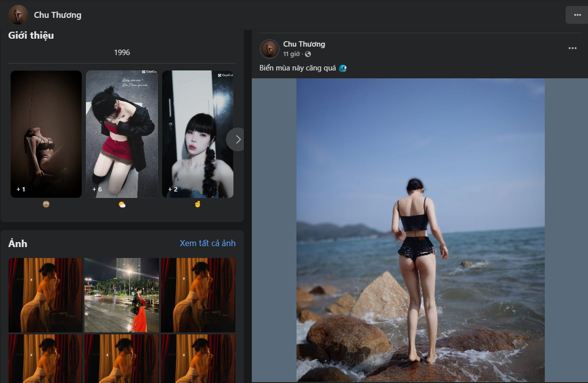This screenshot has width=588, height=383.
Task: Click the post author's small avatar
Action: 270,49
